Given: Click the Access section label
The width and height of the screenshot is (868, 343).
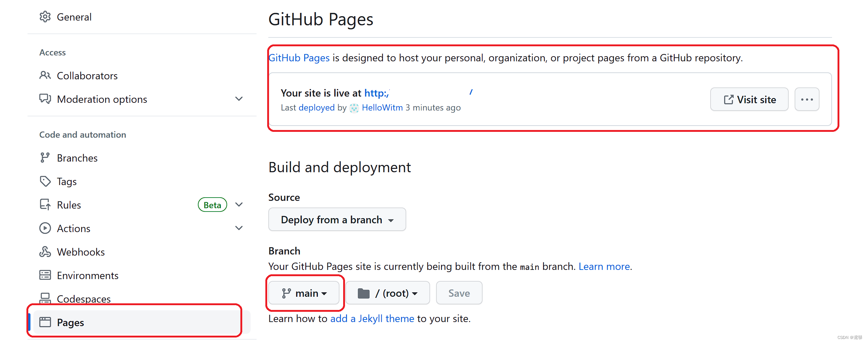Looking at the screenshot, I should tap(52, 52).
